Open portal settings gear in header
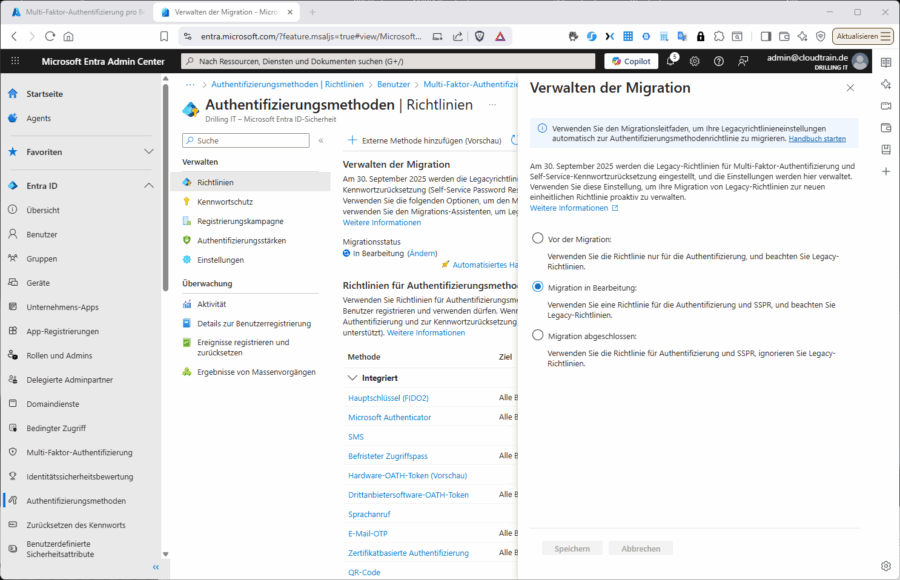Screen dimensions: 900x580 tap(695, 61)
